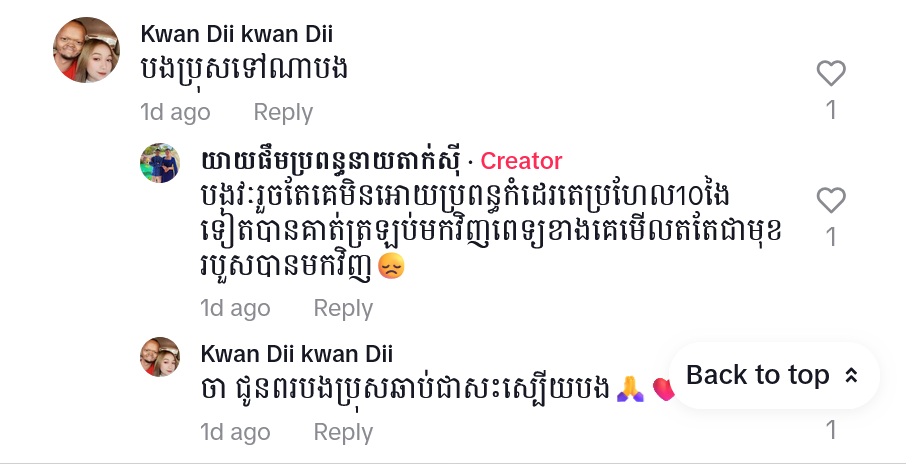Open the Creator's username link
Screen dimensions: 906x466
332,160
